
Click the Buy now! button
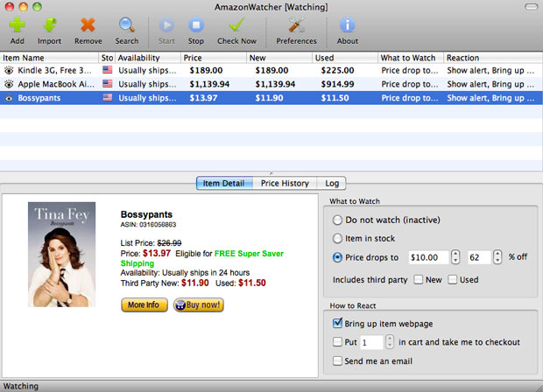[x=199, y=304]
